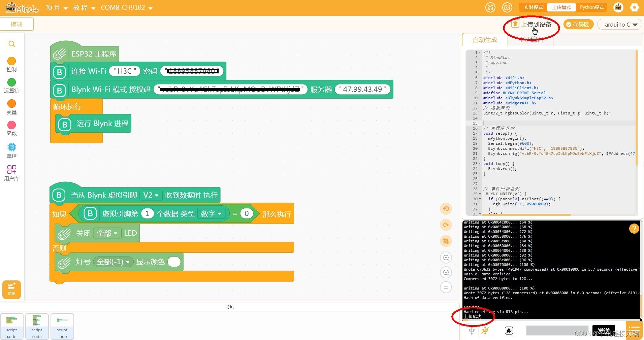Open first script code thumbnail in backpack
The height and width of the screenshot is (340, 644).
coord(12,326)
